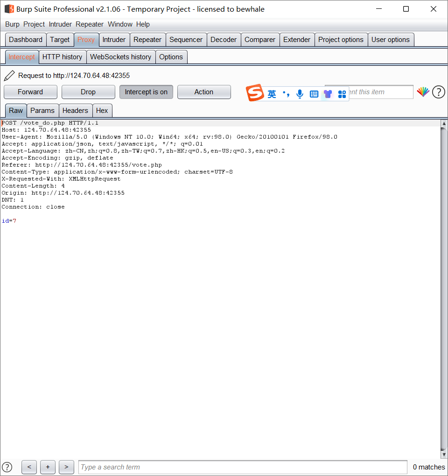This screenshot has width=448, height=476.
Task: Open the Intruder menu in menu bar
Action: pos(60,24)
